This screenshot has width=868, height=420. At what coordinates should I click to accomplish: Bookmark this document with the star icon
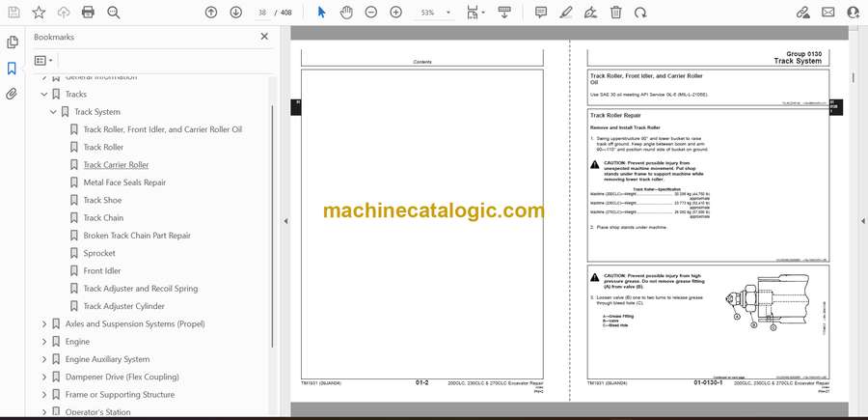[x=39, y=13]
